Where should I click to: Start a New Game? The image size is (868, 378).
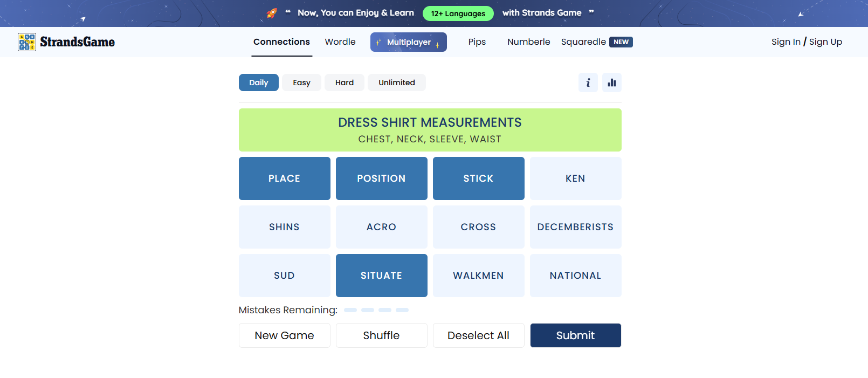click(x=285, y=335)
